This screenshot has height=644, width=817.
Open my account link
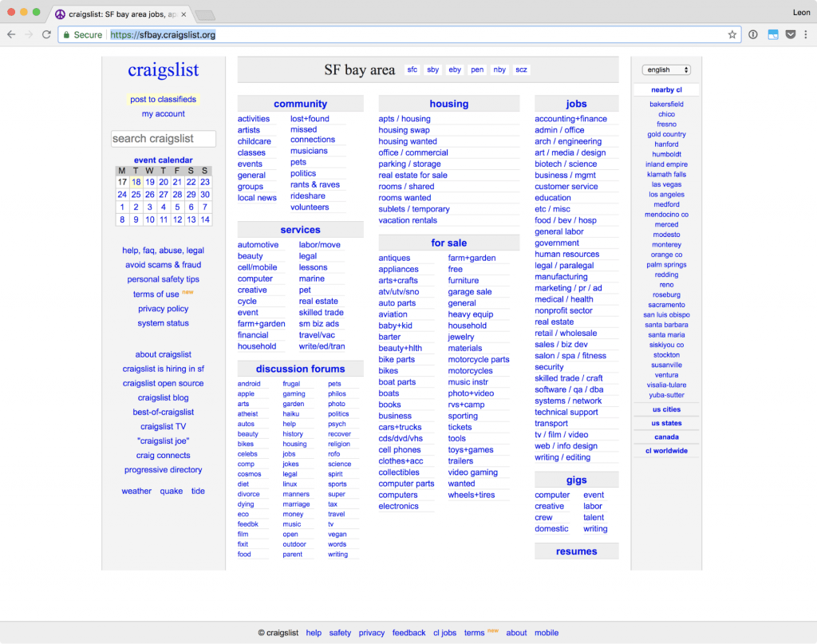click(x=163, y=113)
